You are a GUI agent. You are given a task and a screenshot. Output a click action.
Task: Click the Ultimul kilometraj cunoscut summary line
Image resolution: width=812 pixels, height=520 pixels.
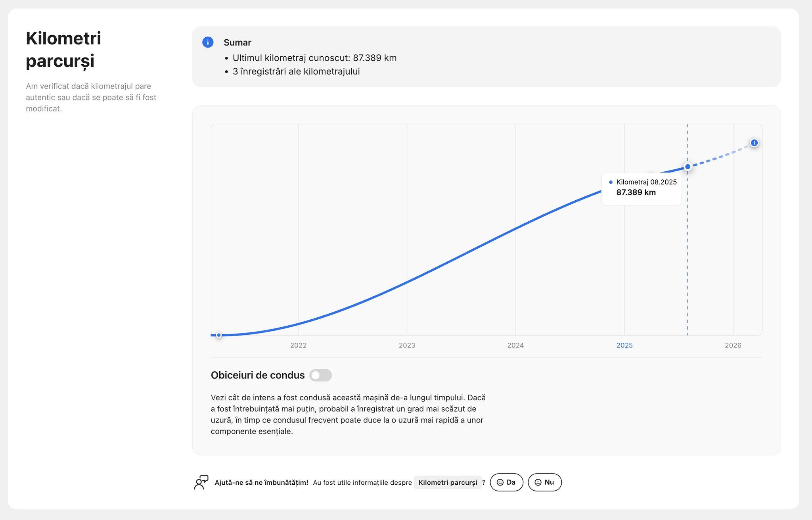(x=314, y=58)
